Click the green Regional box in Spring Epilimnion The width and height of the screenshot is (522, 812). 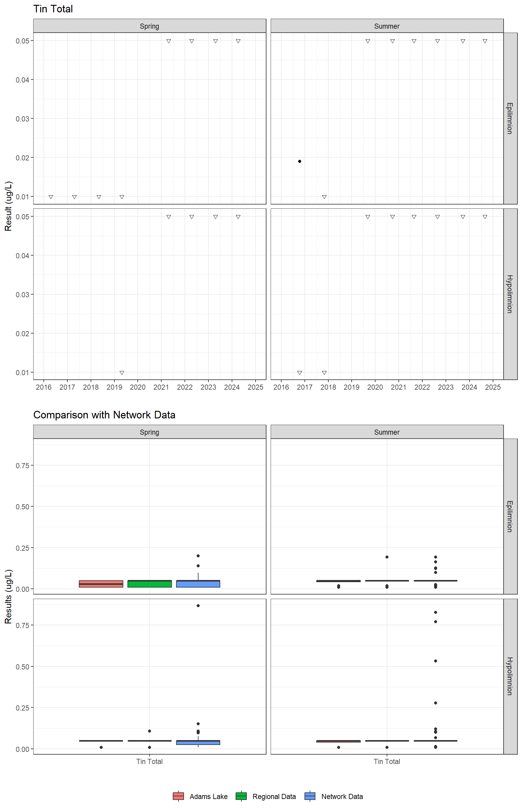(150, 584)
